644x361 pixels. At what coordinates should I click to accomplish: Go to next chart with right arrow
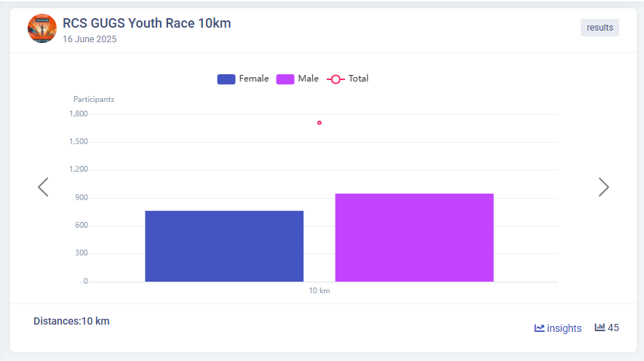(x=603, y=187)
